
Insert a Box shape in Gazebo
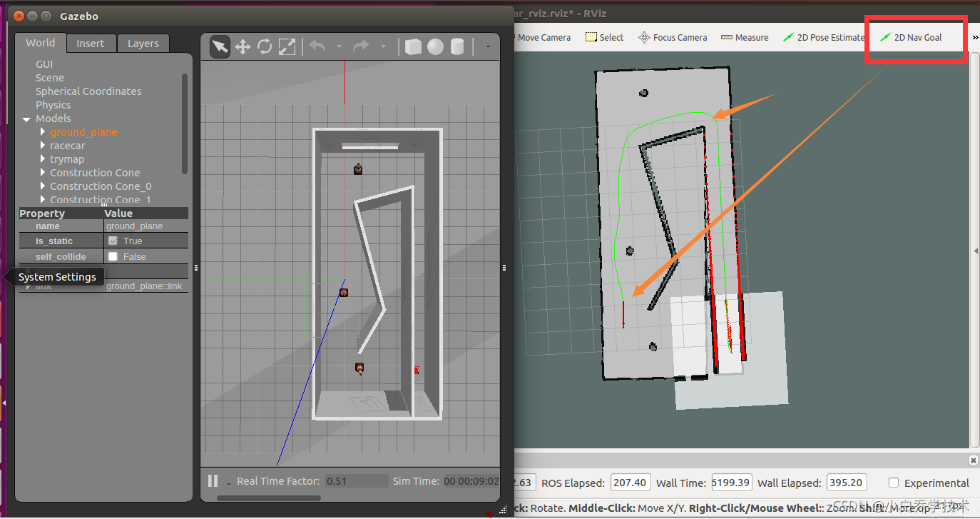tap(413, 47)
